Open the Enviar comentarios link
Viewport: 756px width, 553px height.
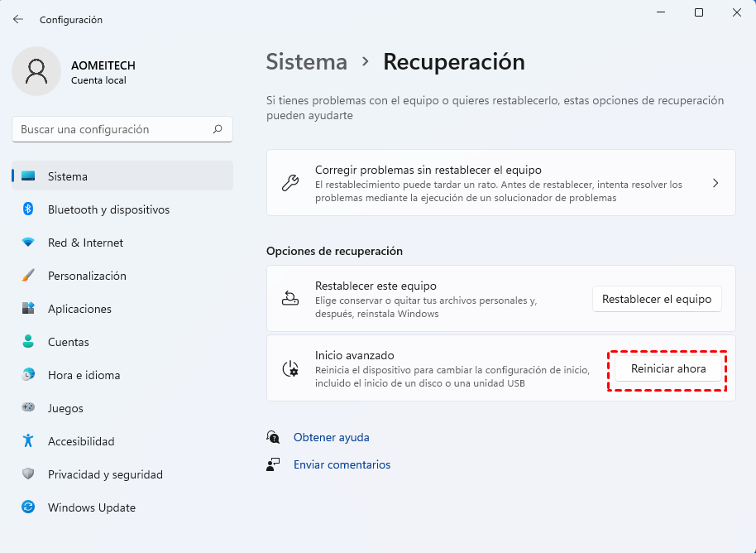tap(342, 464)
